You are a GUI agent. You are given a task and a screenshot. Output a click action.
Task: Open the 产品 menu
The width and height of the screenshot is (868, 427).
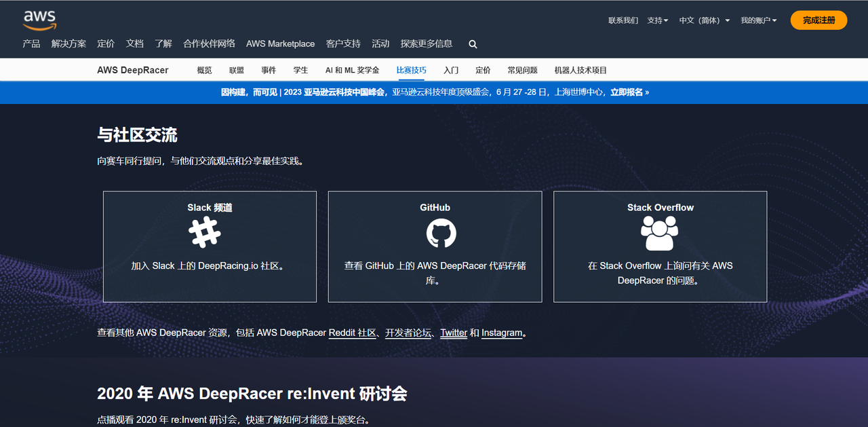coord(31,43)
